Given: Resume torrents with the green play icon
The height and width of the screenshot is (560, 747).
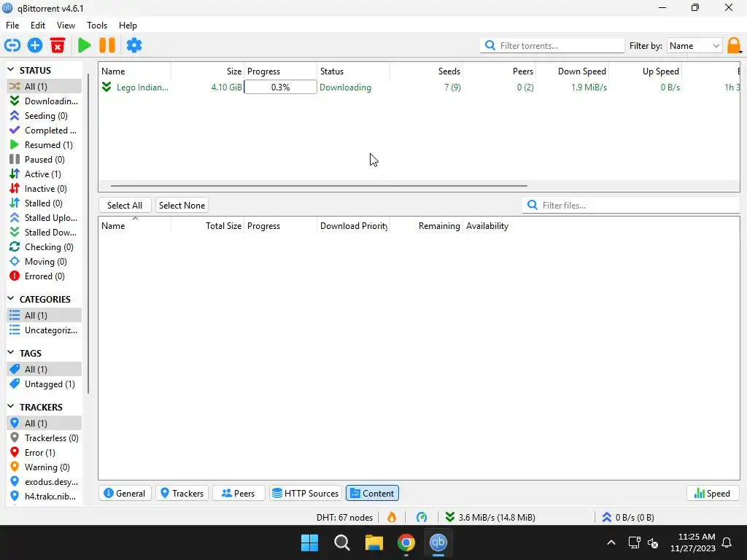Looking at the screenshot, I should 85,45.
